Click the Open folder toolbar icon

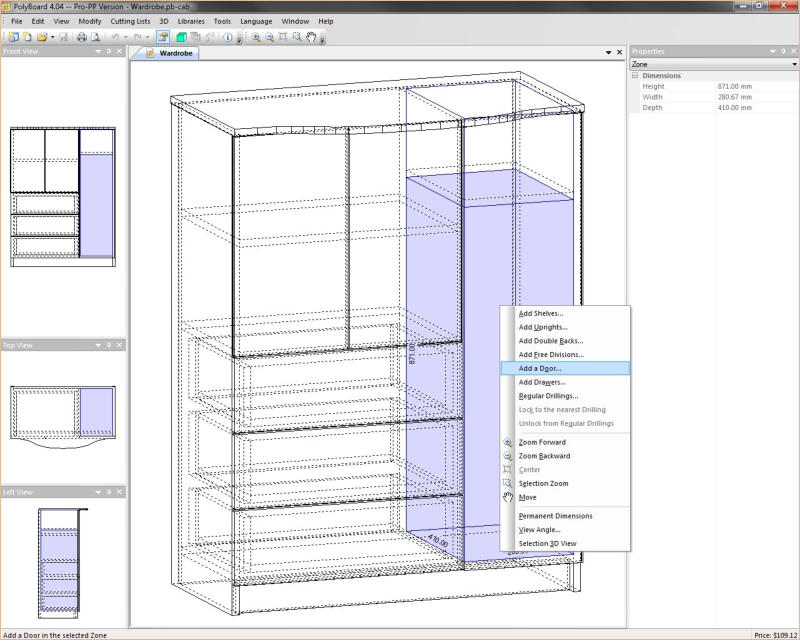41,37
